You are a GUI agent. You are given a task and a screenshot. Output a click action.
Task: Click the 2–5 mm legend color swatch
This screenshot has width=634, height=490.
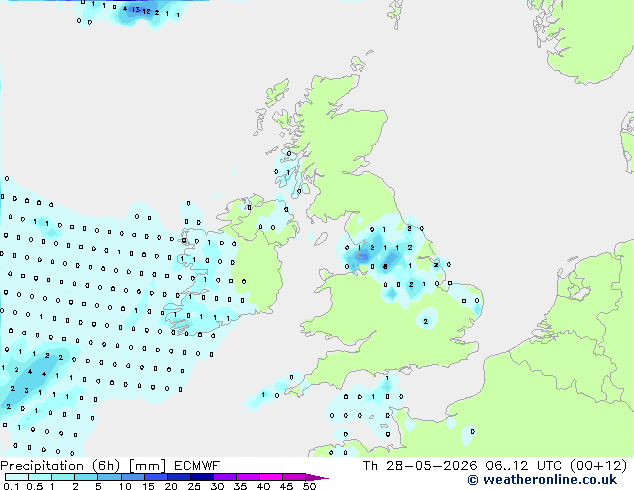[x=86, y=477]
